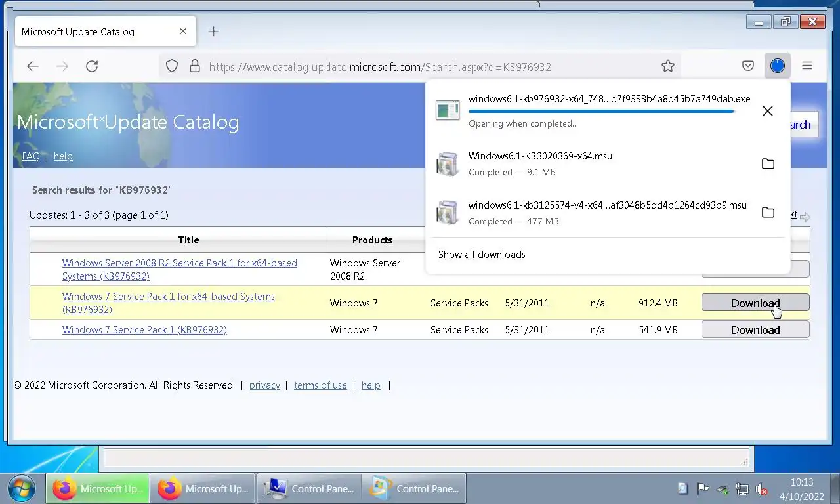Open the Windows Start orb
The width and height of the screenshot is (840, 504).
[22, 488]
